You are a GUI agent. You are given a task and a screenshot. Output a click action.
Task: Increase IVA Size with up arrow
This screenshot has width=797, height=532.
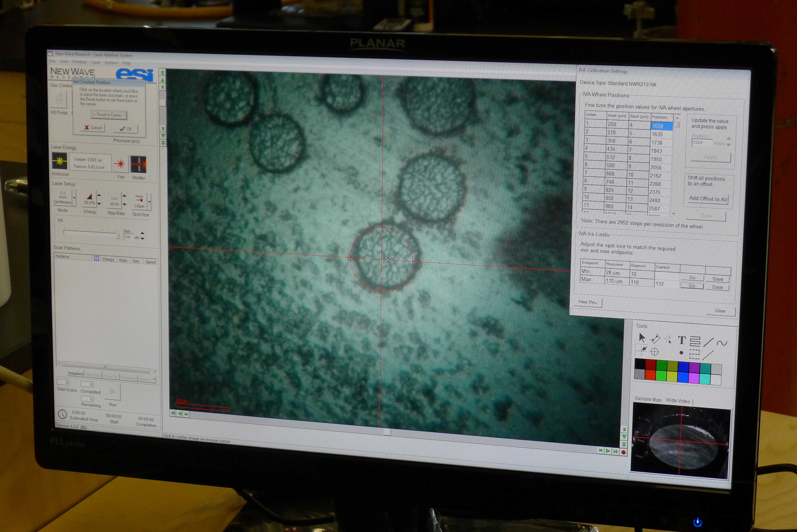point(142,233)
